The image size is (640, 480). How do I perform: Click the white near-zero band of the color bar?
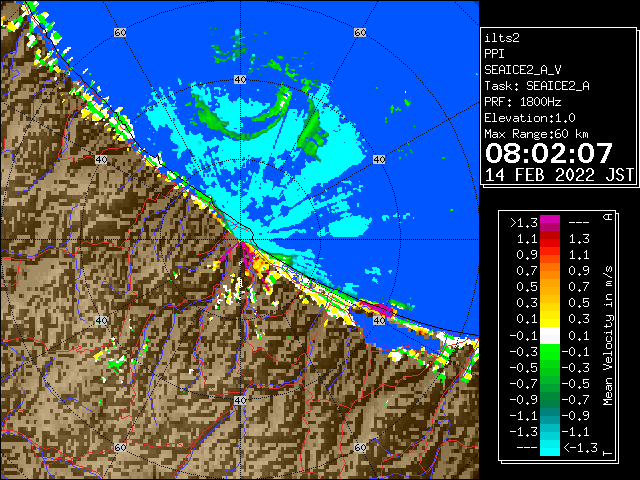[x=550, y=336]
